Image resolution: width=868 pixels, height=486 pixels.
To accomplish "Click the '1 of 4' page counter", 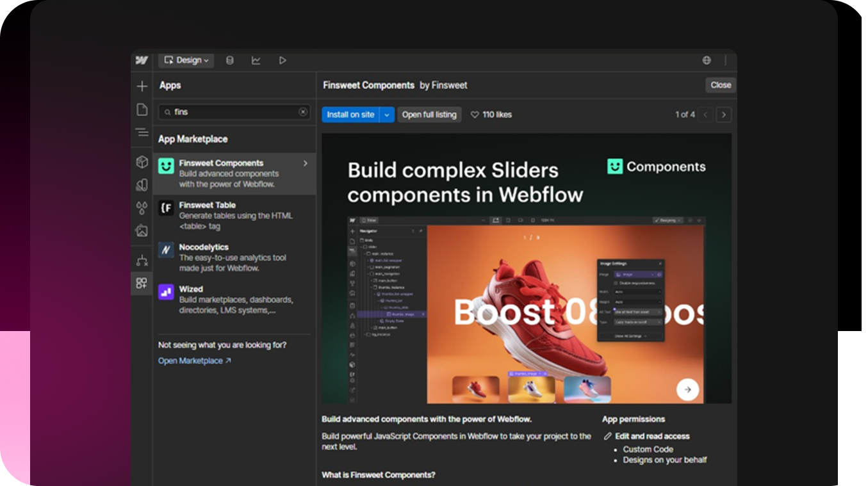I will click(x=685, y=115).
